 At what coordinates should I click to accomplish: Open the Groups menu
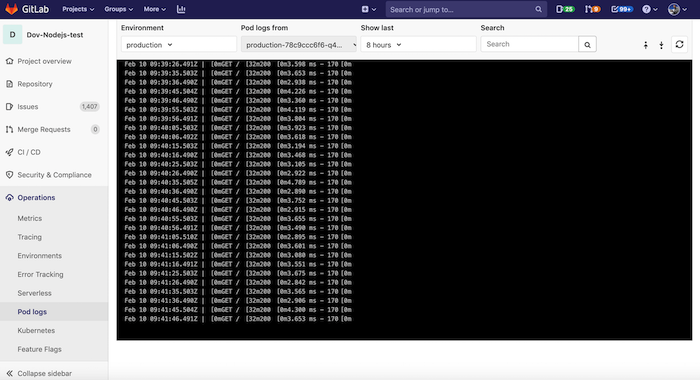[119, 9]
